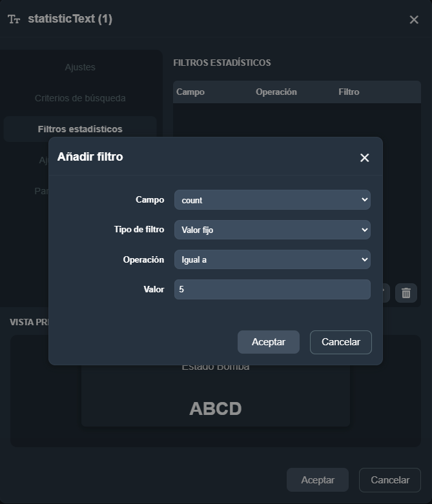Image resolution: width=432 pixels, height=504 pixels.
Task: Open the Campo dropdown showing count
Action: click(x=272, y=200)
